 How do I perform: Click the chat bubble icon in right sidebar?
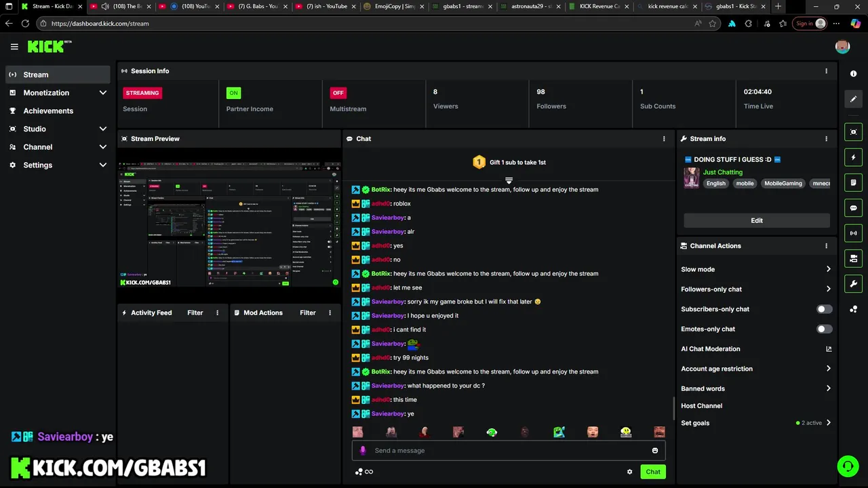pyautogui.click(x=854, y=208)
